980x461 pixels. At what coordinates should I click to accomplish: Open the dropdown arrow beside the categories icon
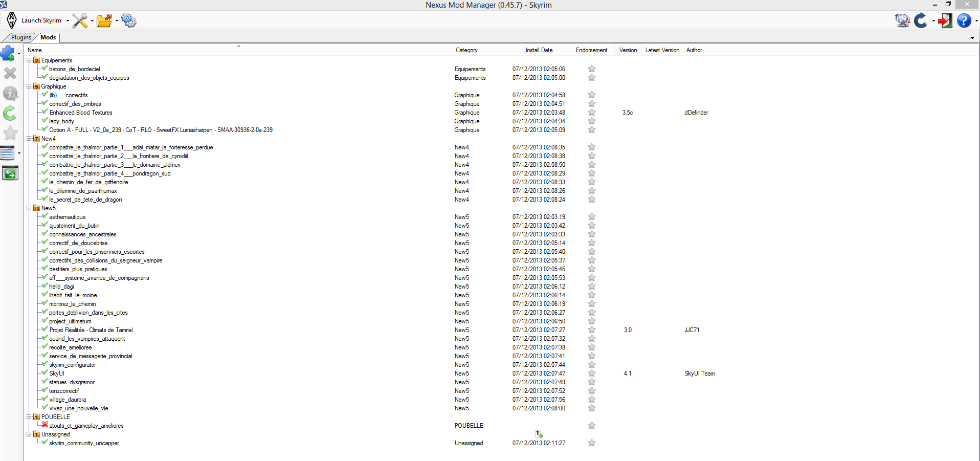pyautogui.click(x=19, y=153)
